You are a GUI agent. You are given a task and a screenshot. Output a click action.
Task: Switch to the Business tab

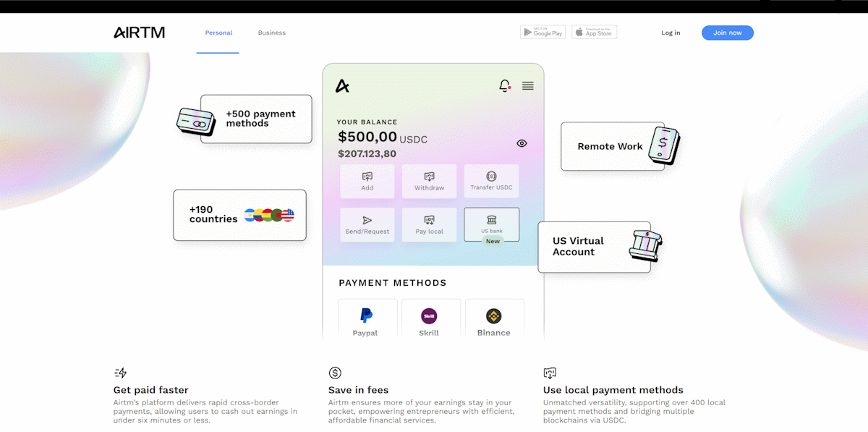pos(271,33)
